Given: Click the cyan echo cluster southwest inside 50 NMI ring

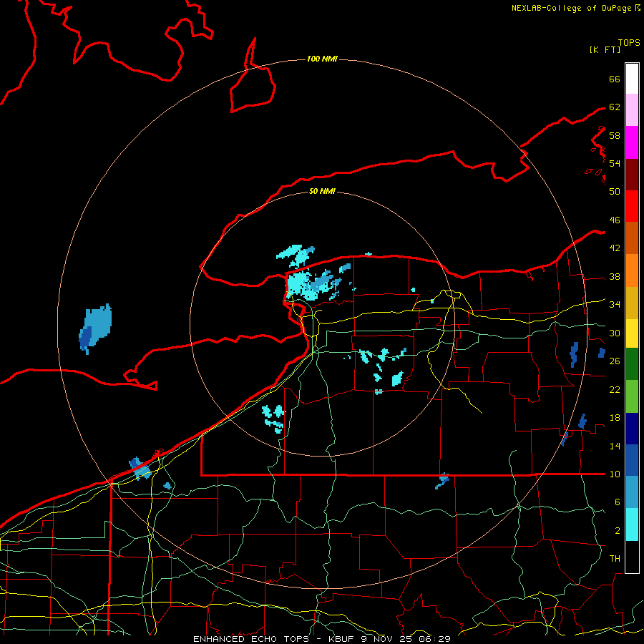Looking at the screenshot, I should coord(274,418).
